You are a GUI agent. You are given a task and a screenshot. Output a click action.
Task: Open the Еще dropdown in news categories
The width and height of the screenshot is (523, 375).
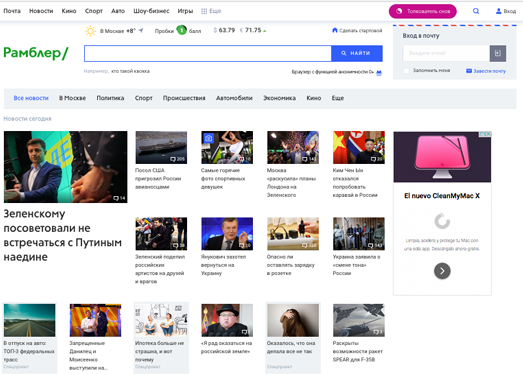tap(338, 98)
